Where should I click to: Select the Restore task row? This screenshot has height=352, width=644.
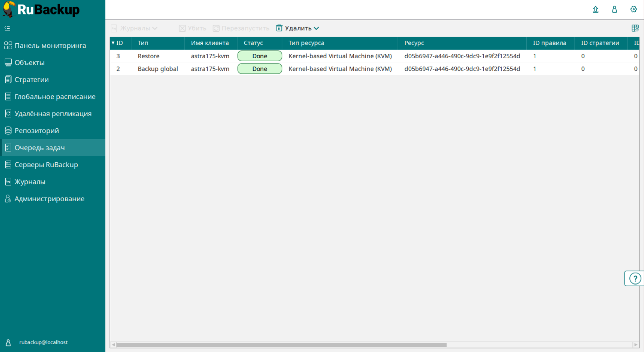(x=148, y=56)
